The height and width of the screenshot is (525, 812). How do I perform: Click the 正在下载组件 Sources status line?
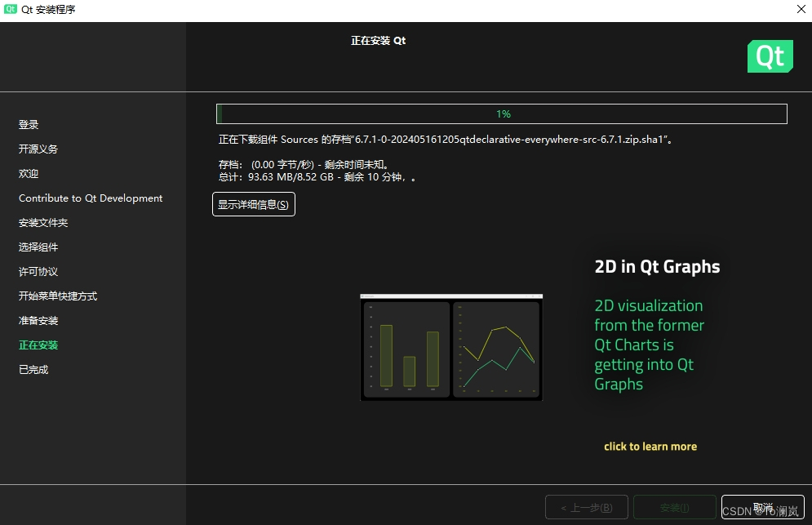pos(446,140)
